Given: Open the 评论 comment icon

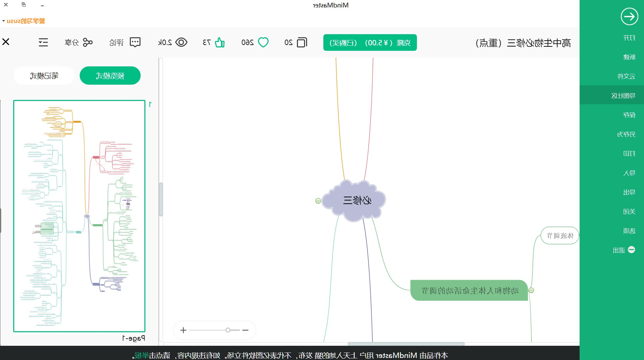Looking at the screenshot, I should click(x=135, y=42).
